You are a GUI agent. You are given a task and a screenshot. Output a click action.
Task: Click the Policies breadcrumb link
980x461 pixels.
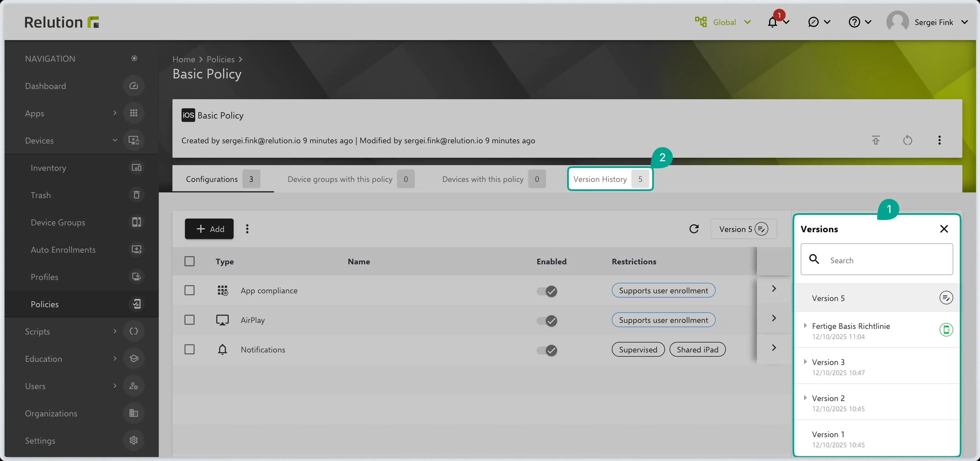(221, 59)
